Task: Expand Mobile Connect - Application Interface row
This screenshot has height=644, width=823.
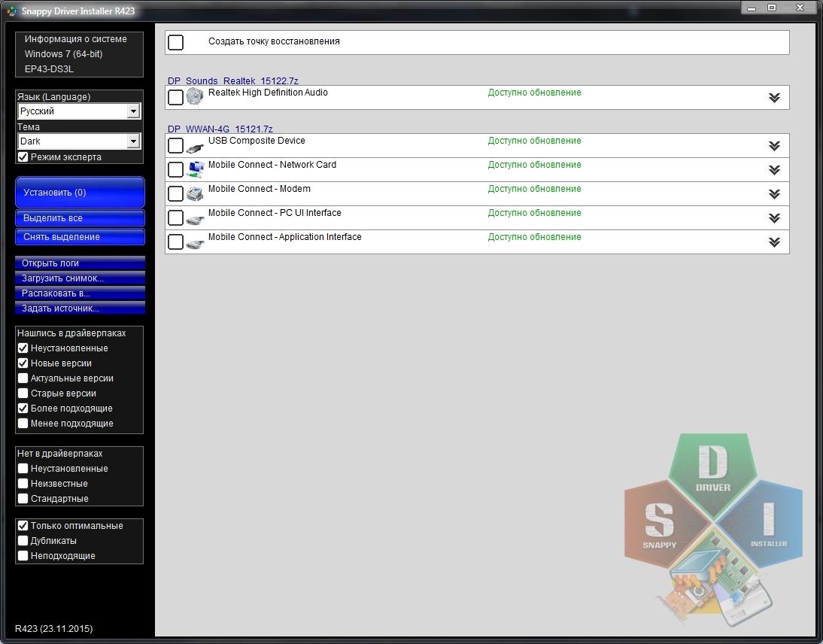Action: (774, 242)
